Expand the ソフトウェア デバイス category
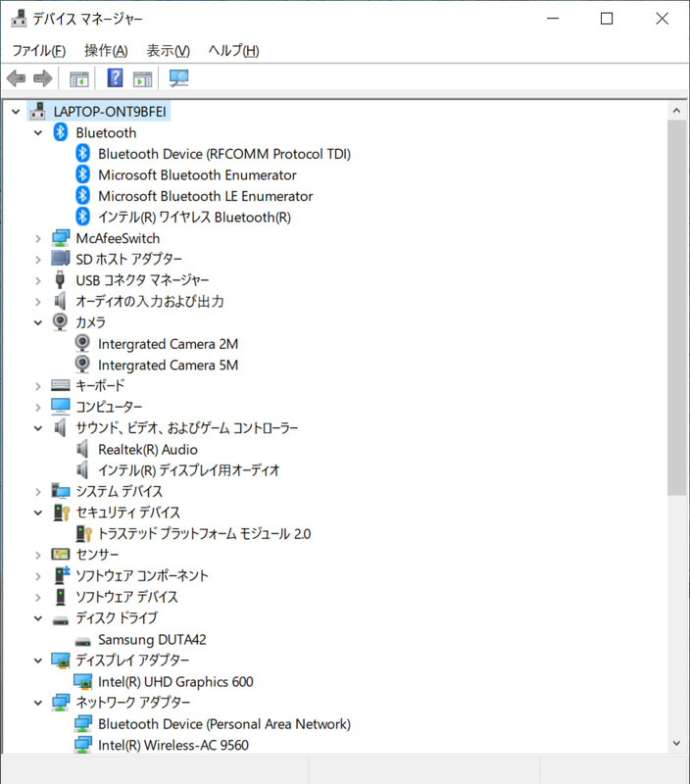 (x=38, y=597)
